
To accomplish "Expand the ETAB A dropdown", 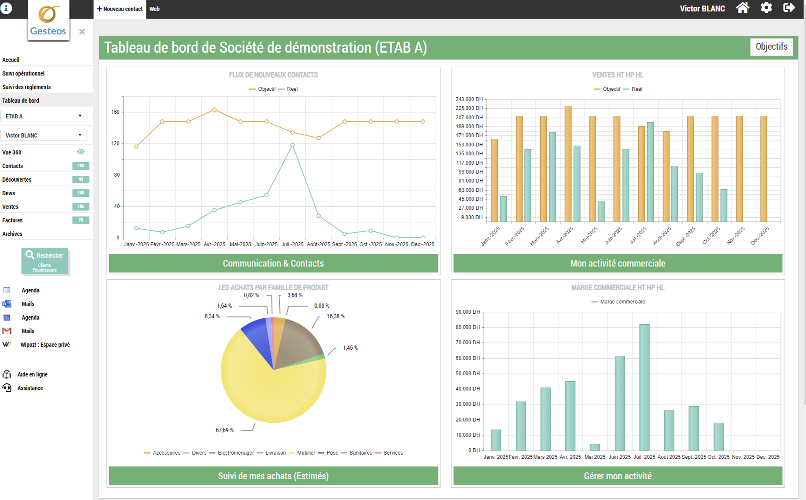I will point(46,115).
